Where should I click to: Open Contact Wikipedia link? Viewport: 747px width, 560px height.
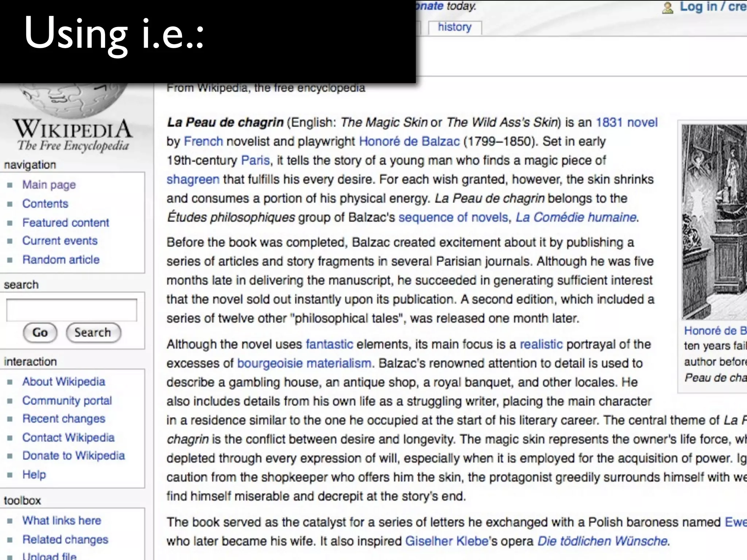(69, 437)
